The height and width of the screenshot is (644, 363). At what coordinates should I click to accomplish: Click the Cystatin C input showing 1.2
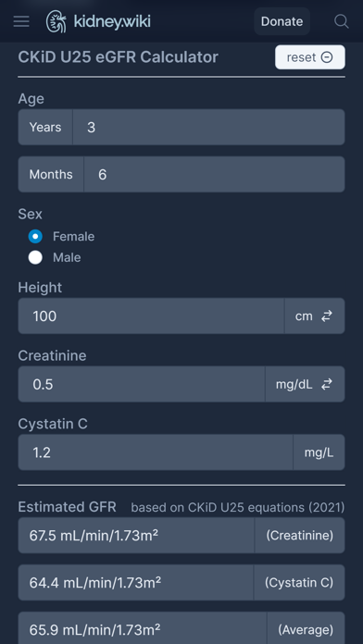pos(156,452)
